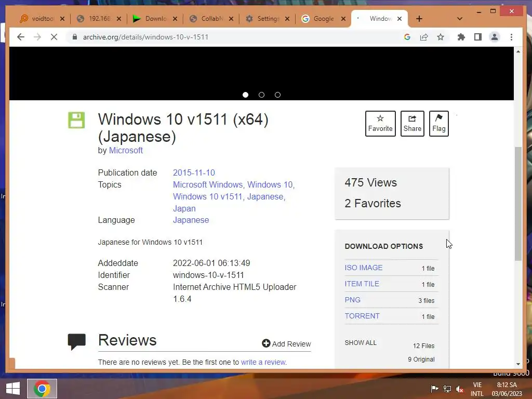This screenshot has height=399, width=532.
Task: Open the Action Center flag tray icon
Action: click(x=434, y=389)
